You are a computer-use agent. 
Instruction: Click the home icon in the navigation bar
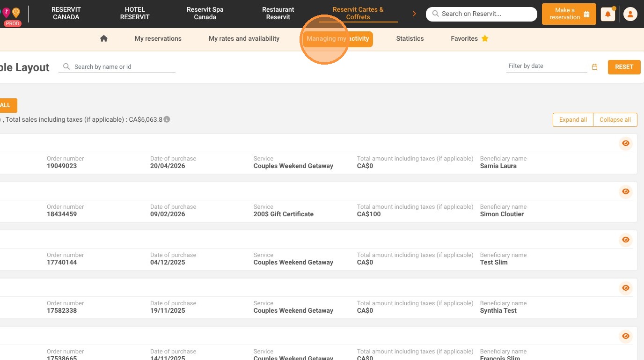point(104,38)
